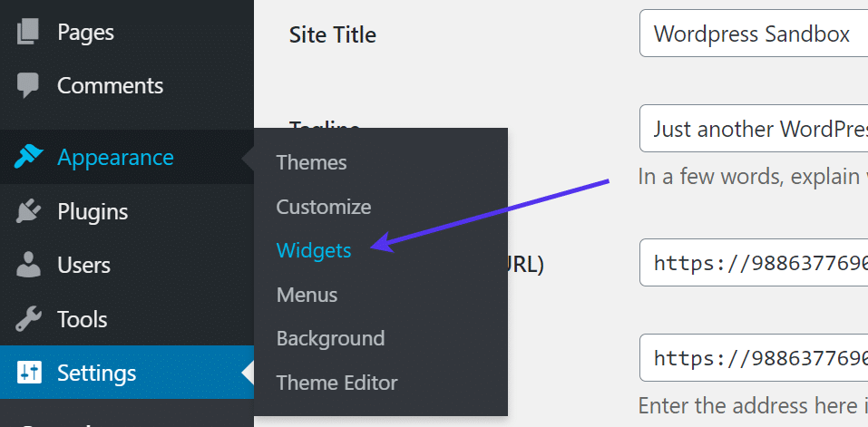
Task: Select Customize in the Appearance submenu
Action: (x=324, y=207)
